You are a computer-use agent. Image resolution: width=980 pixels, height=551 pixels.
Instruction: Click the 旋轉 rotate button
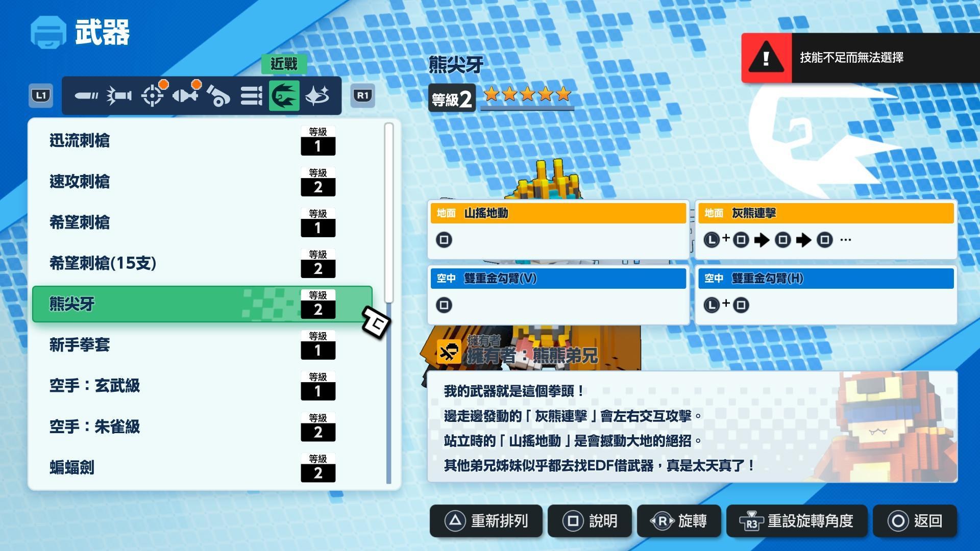[679, 521]
